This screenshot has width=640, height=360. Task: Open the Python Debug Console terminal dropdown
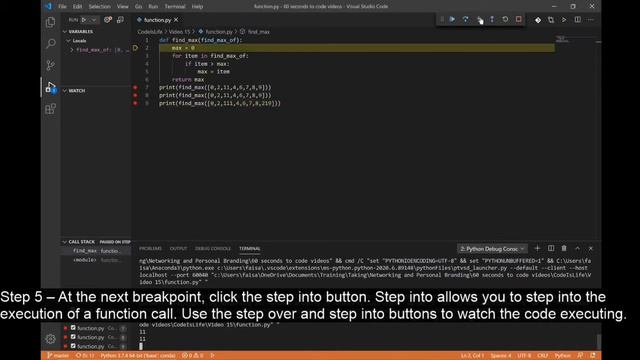[x=492, y=249]
